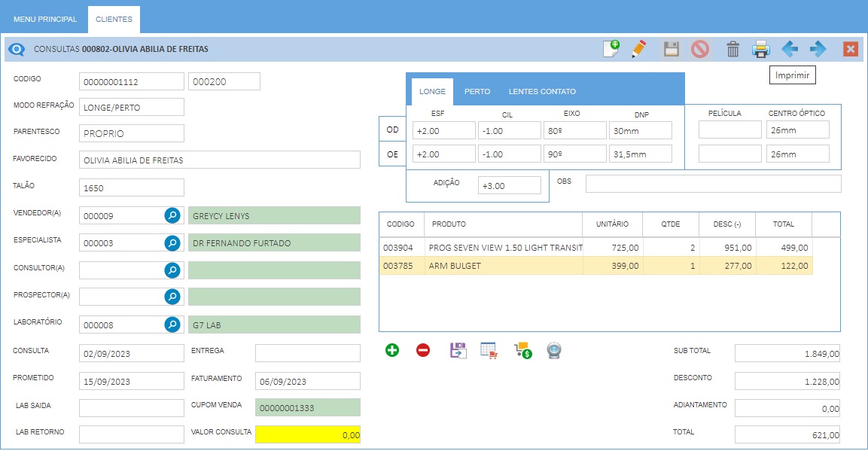Click the Imprimir printer icon
This screenshot has width=868, height=451.
click(761, 50)
